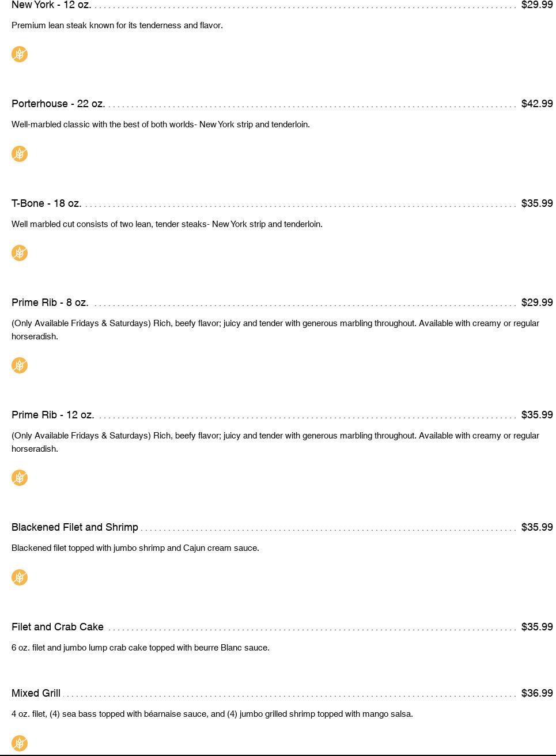Click gluten-free icon under Prime Rib 8 oz.
The height and width of the screenshot is (756, 556).
(x=20, y=365)
